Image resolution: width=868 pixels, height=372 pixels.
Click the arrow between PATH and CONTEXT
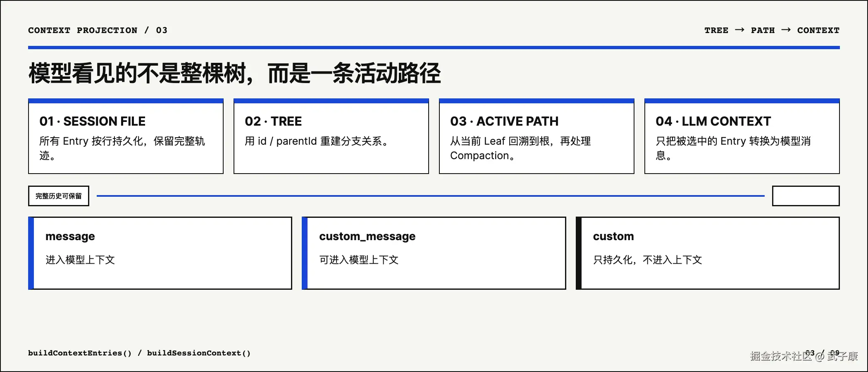point(786,30)
